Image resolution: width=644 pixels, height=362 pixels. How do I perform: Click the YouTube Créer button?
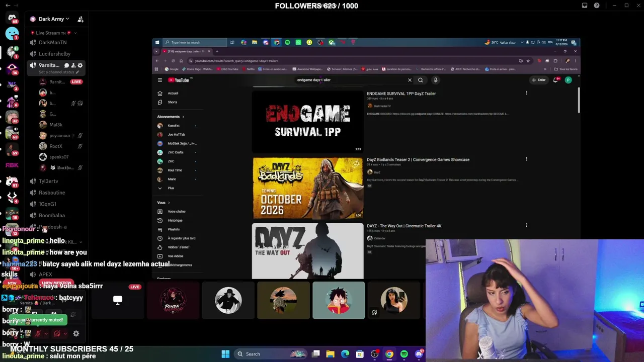[538, 80]
